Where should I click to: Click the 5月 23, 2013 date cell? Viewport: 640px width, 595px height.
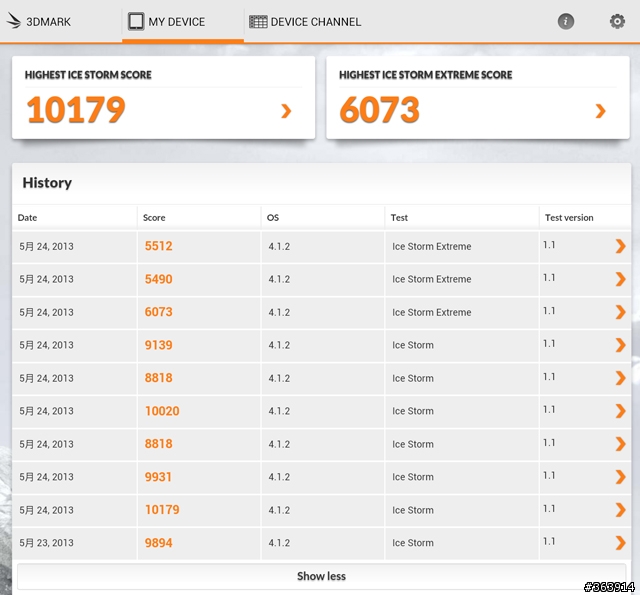tap(46, 543)
